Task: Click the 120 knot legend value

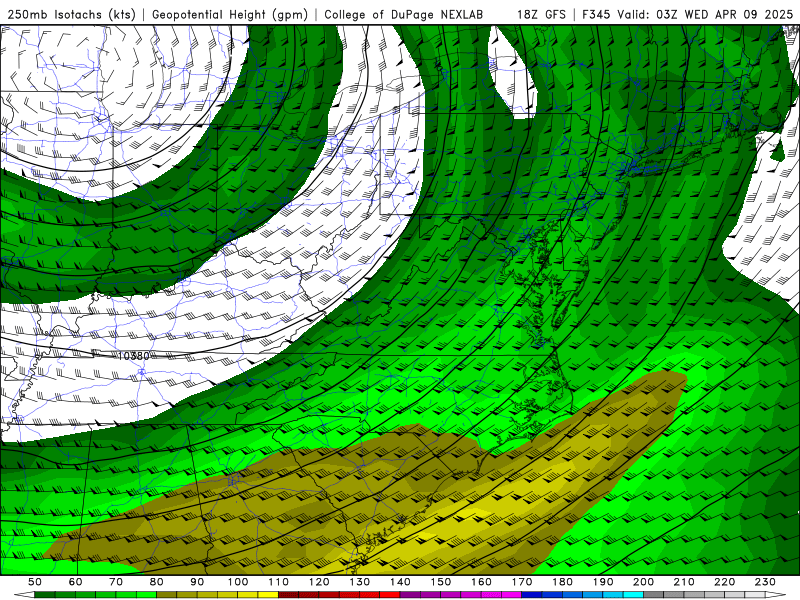Action: [319, 582]
